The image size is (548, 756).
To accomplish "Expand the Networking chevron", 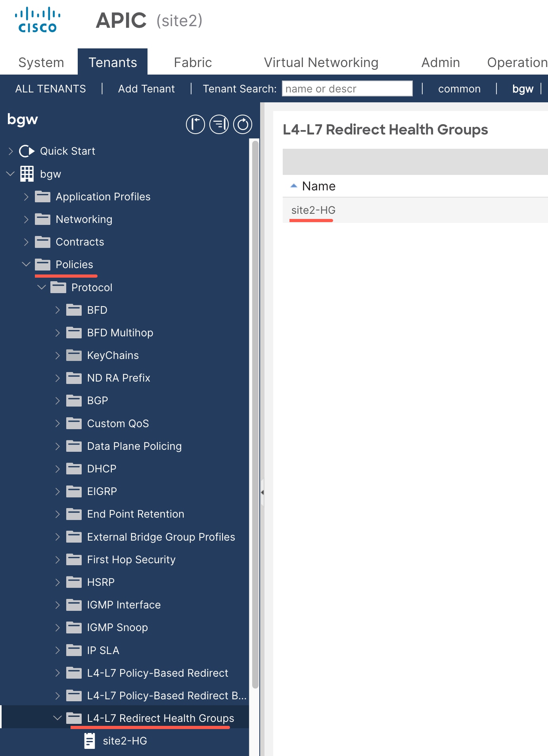I will [x=26, y=219].
